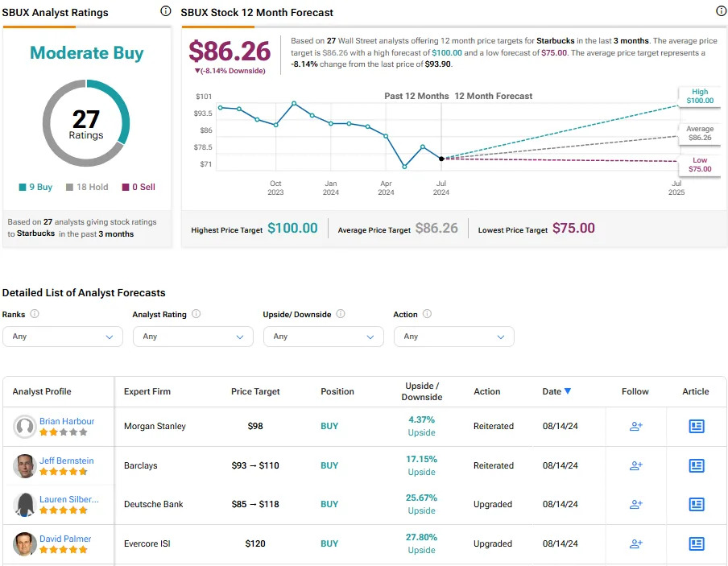728x566 pixels.
Task: Click the 27.80% Upside value
Action: point(421,543)
